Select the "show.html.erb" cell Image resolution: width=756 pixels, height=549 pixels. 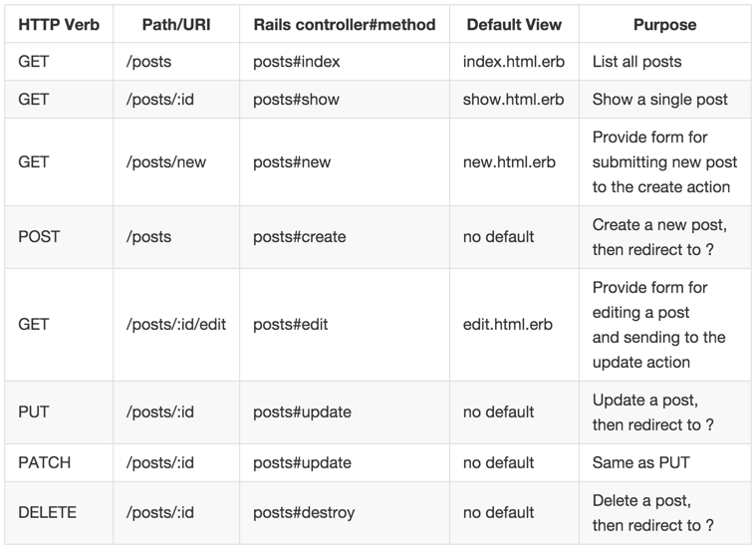[x=514, y=100]
